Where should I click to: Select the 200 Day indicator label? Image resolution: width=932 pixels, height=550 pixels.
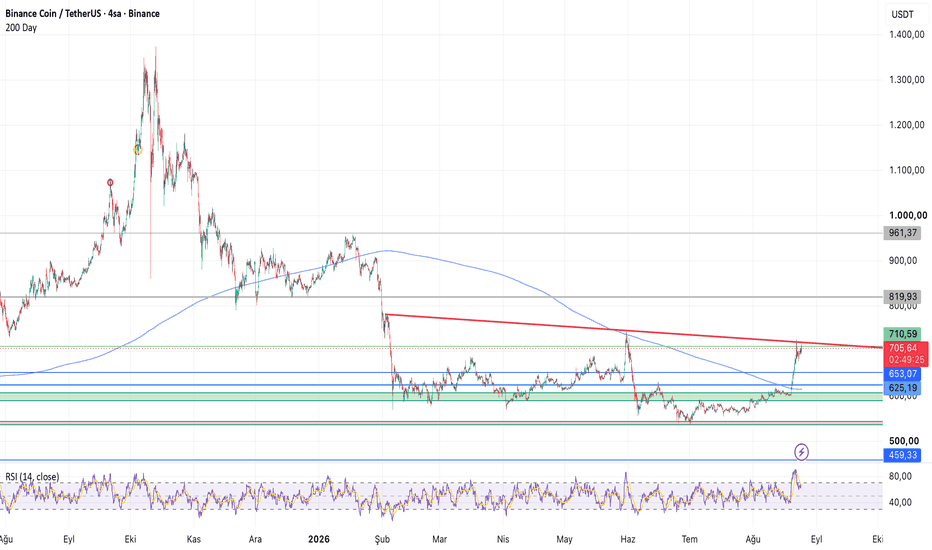(21, 27)
